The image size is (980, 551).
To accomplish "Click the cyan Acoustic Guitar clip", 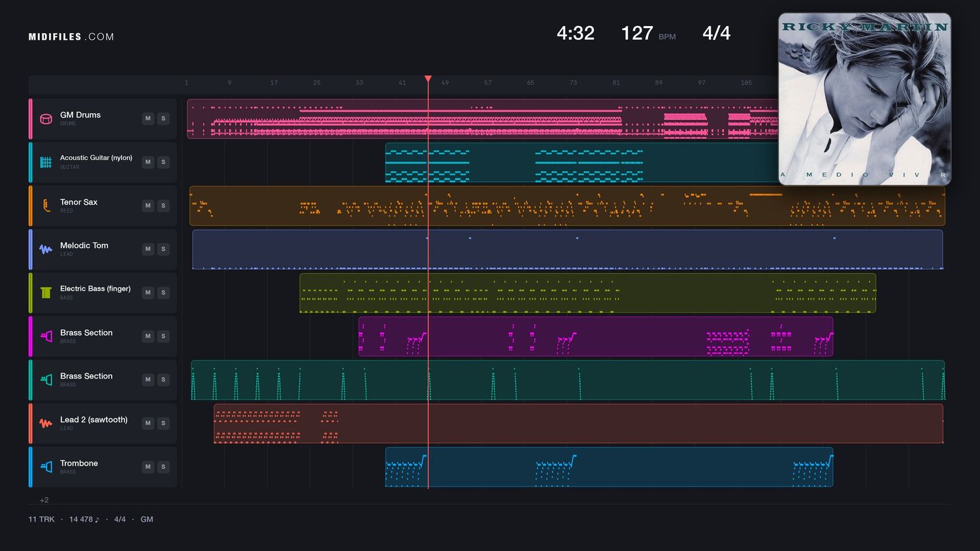I will 581,162.
